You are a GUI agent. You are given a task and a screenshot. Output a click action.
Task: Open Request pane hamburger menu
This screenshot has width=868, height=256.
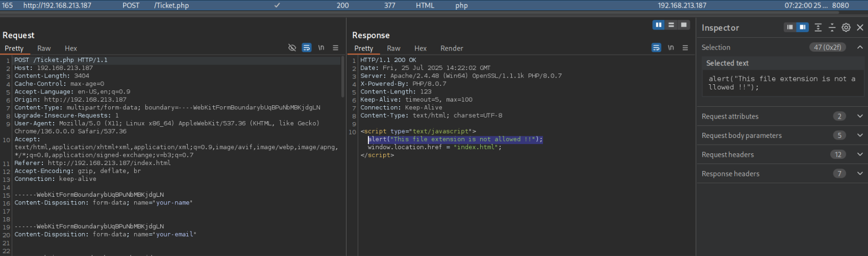pyautogui.click(x=335, y=48)
